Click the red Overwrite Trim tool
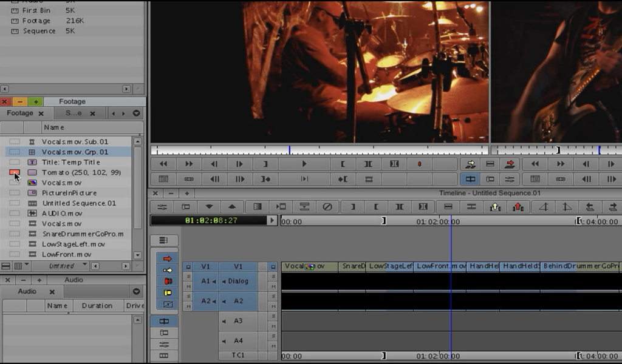 (x=168, y=281)
